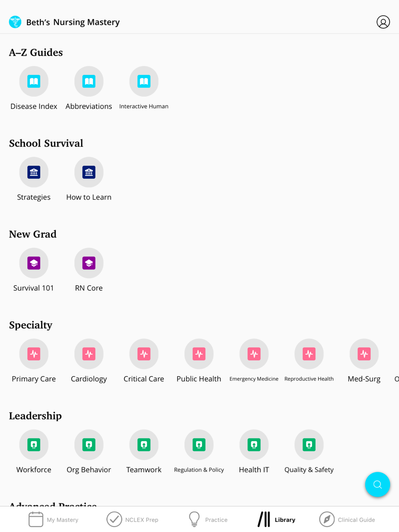The height and width of the screenshot is (532, 399).
Task: Switch to the My Mastery tab
Action: [x=53, y=520]
